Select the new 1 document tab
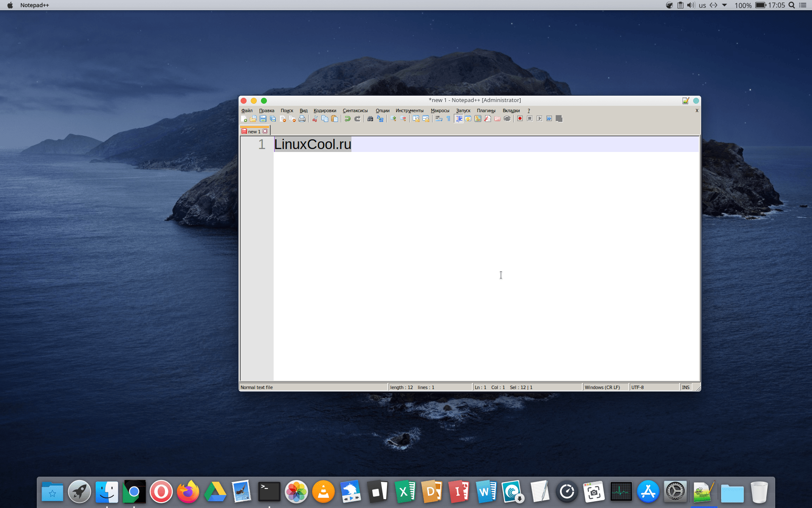 tap(254, 131)
